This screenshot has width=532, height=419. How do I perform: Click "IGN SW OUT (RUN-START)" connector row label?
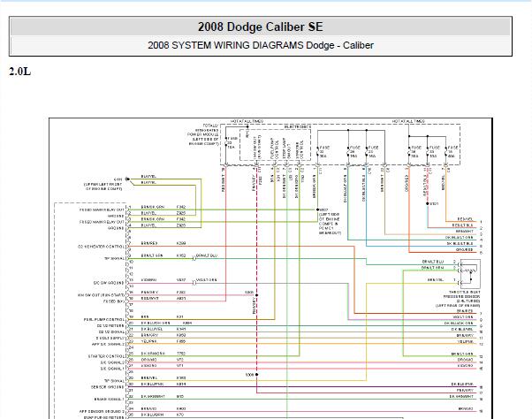pos(101,295)
